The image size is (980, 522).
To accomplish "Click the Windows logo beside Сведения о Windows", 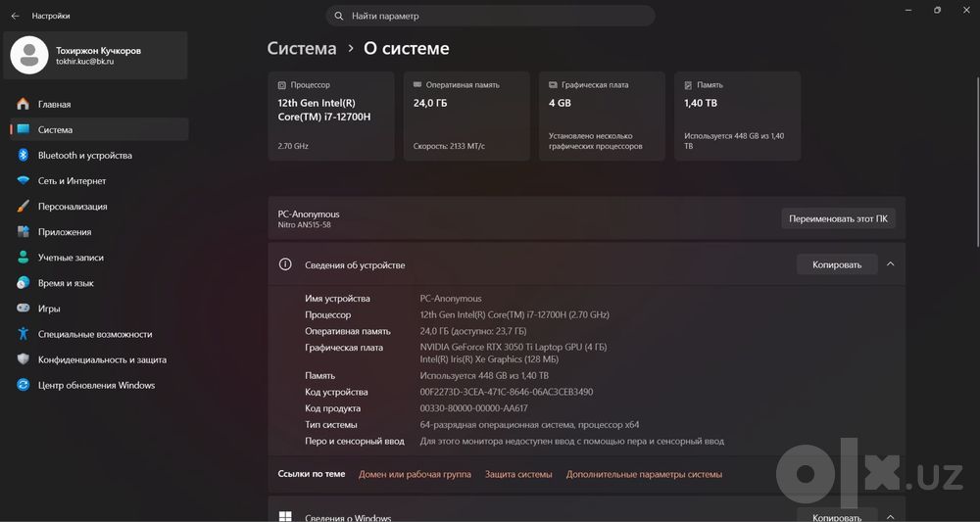I will [285, 517].
